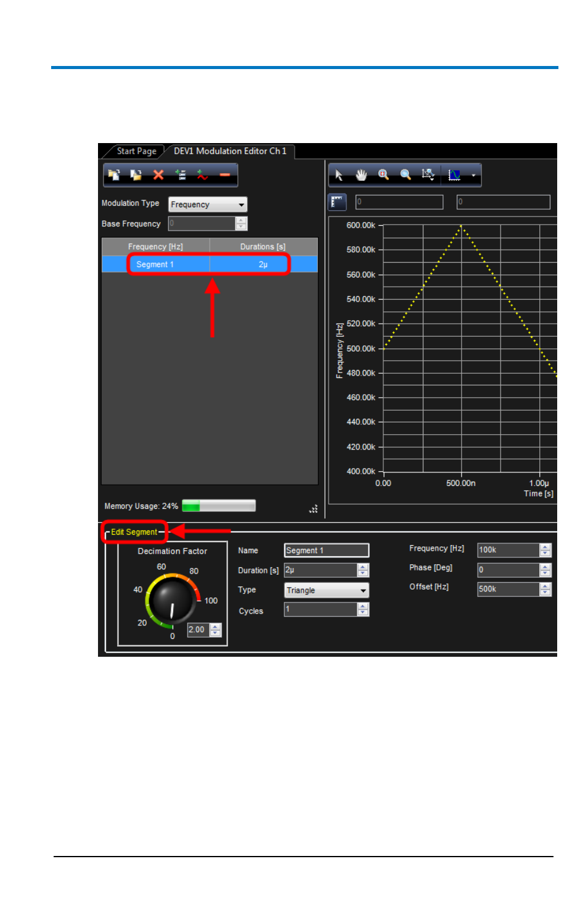Image resolution: width=588 pixels, height=909 pixels.
Task: Click the zoom area selection icon
Action: pyautogui.click(x=428, y=175)
